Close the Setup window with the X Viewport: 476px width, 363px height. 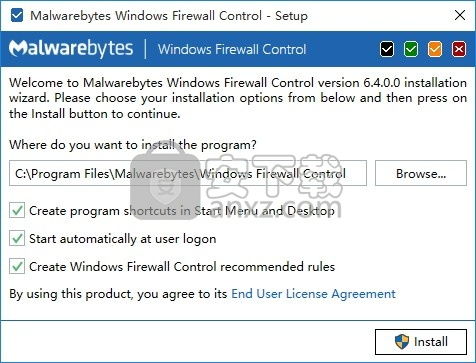(460, 15)
